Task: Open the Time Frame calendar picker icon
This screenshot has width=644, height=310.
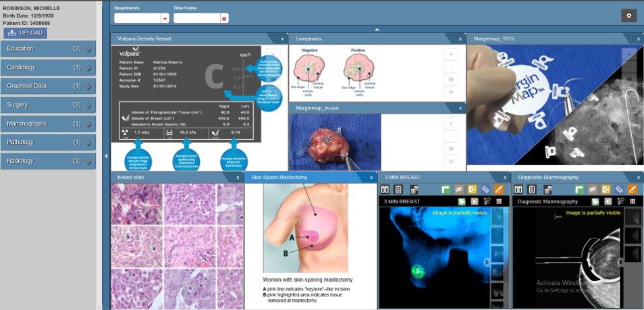Action: click(224, 18)
